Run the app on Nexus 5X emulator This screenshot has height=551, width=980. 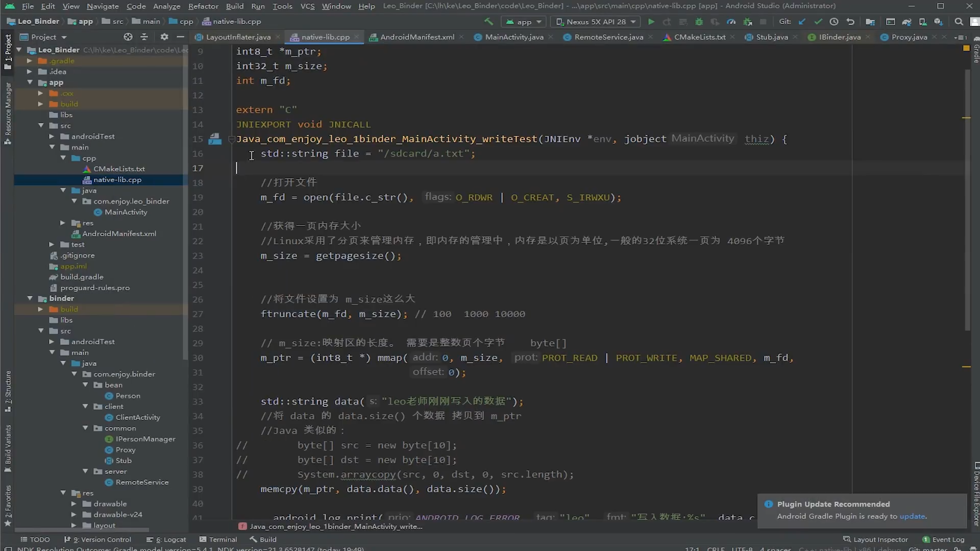(x=651, y=21)
